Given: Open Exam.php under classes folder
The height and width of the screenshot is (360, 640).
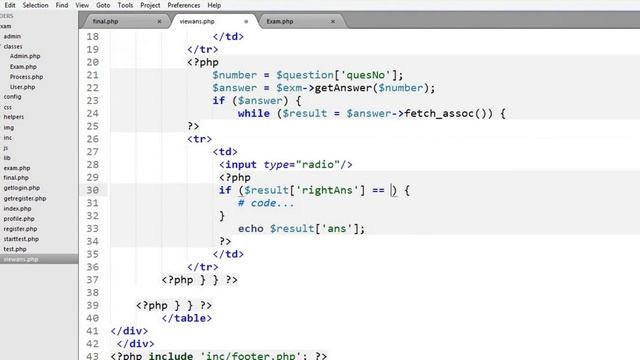Looking at the screenshot, I should (x=23, y=67).
